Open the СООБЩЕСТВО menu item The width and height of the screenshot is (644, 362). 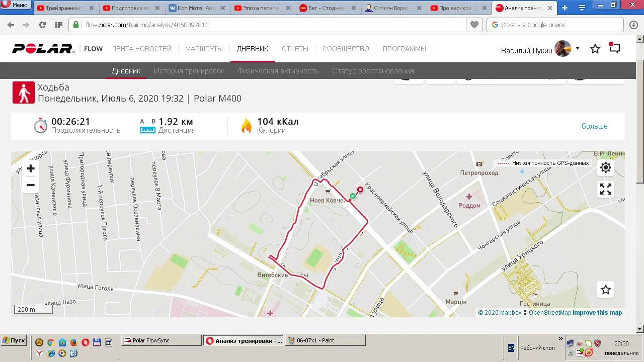coord(346,49)
